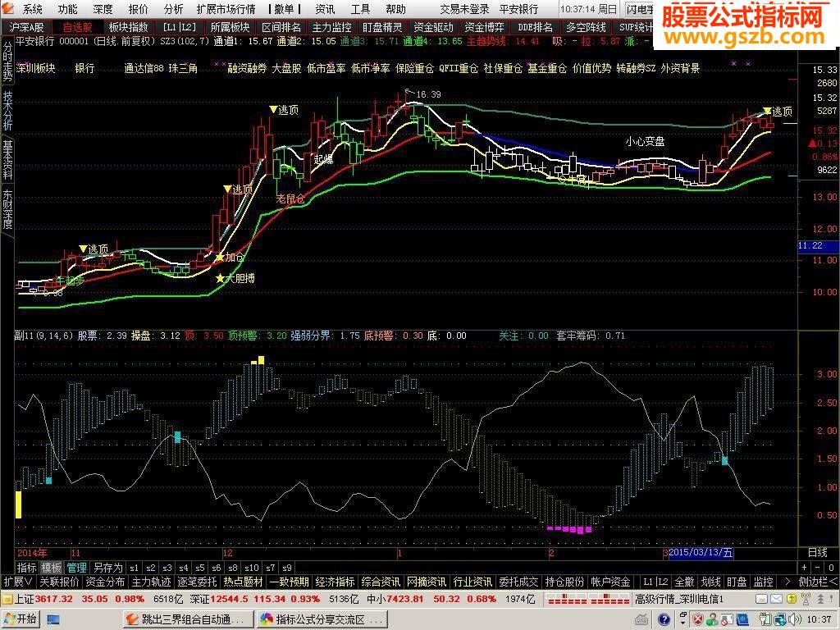Open the 功能 menu
840x630 pixels.
point(67,9)
